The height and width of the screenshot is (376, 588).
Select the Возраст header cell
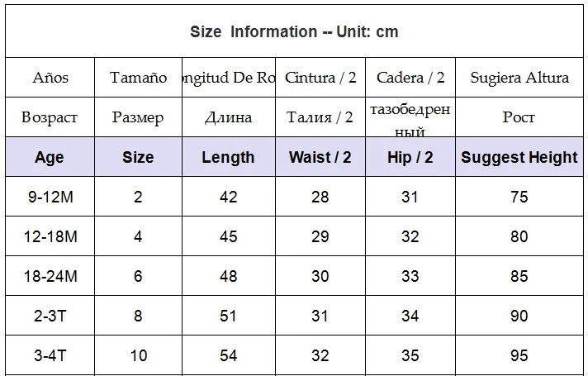point(50,117)
